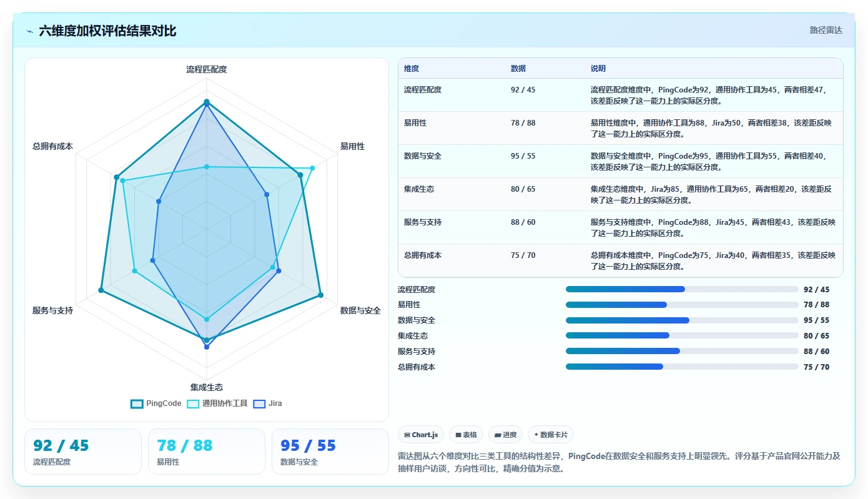Click the 75 / 70 table value

pyautogui.click(x=523, y=255)
